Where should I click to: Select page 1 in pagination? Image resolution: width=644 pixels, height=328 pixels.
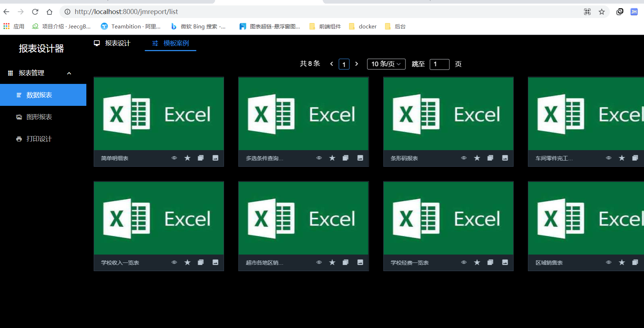tap(344, 64)
